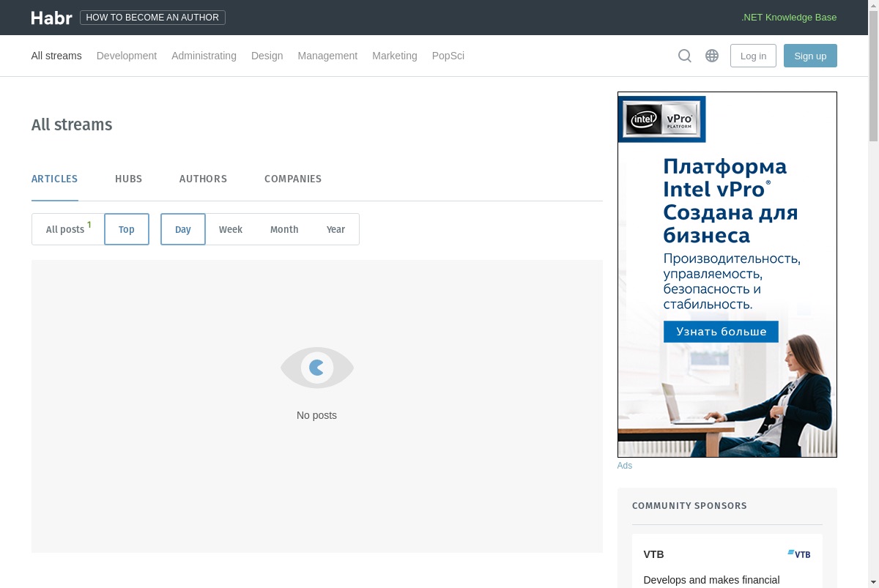Choose the Week period filter
The image size is (879, 588).
tap(231, 229)
